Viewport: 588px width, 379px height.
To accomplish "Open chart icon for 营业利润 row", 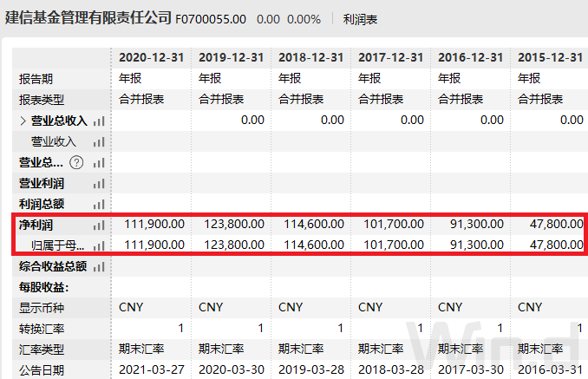I will click(x=99, y=184).
